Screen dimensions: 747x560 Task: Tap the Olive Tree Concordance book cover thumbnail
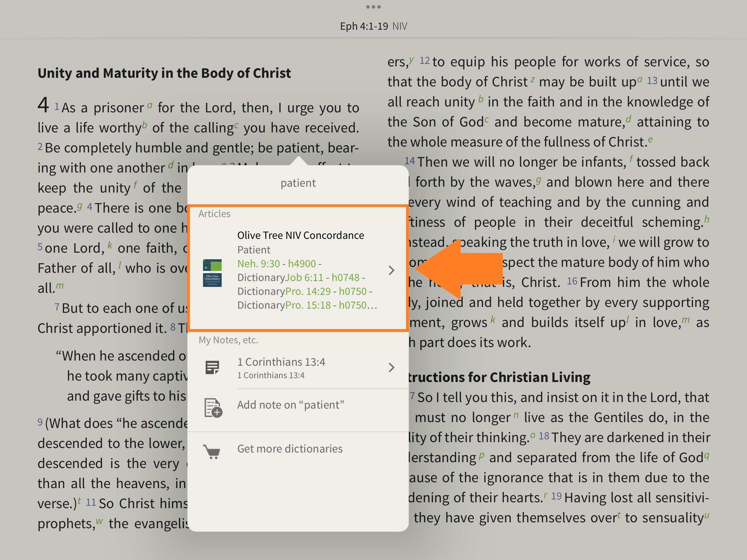212,273
